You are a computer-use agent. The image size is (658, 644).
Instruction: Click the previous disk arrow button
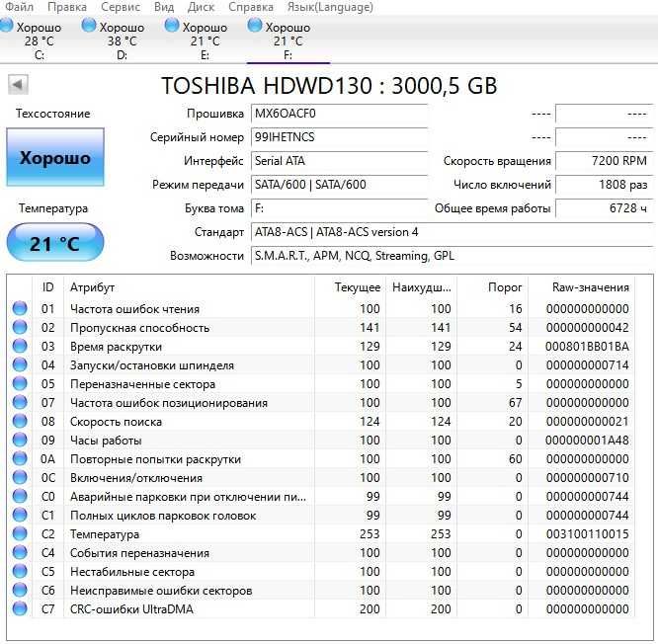[x=18, y=85]
